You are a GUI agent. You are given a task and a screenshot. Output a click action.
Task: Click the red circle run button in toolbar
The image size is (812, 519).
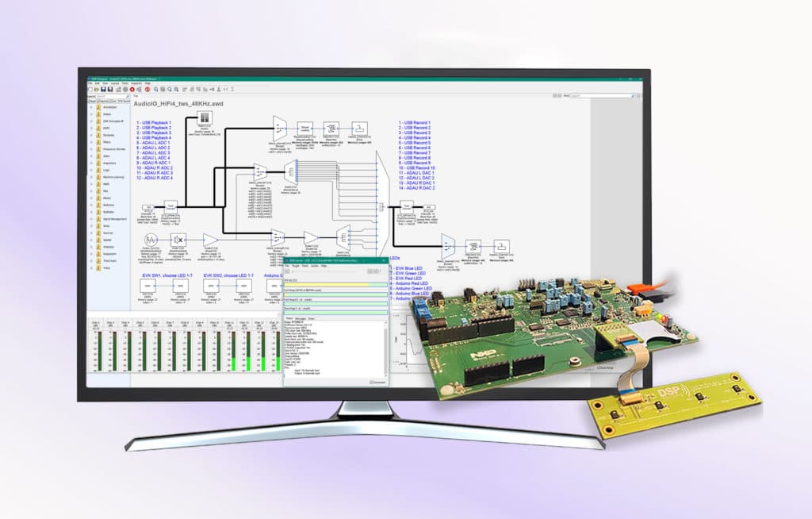(x=132, y=89)
